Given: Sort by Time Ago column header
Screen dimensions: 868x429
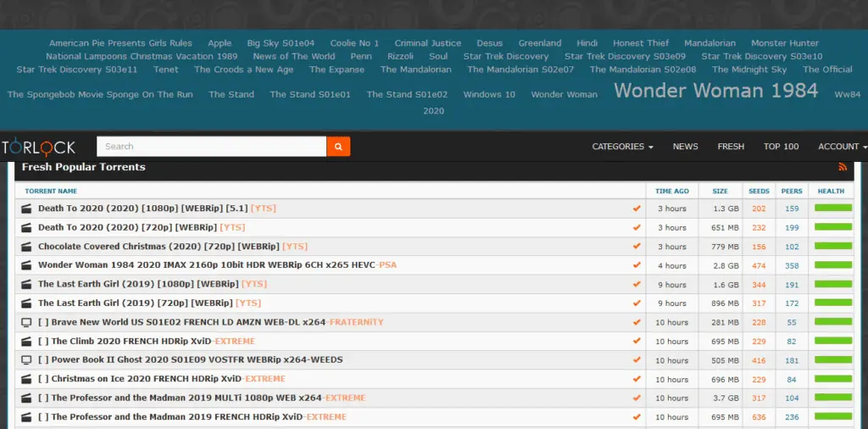Looking at the screenshot, I should (x=672, y=191).
